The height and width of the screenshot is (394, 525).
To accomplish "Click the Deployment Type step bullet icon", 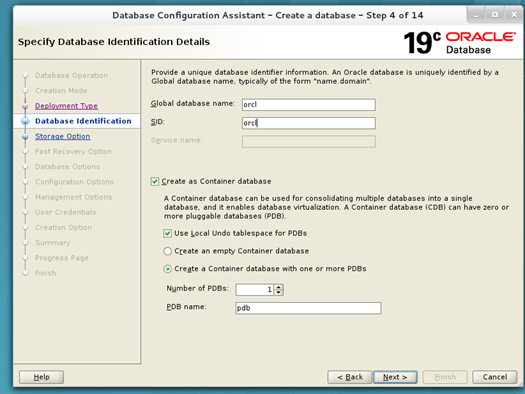I will coord(25,106).
